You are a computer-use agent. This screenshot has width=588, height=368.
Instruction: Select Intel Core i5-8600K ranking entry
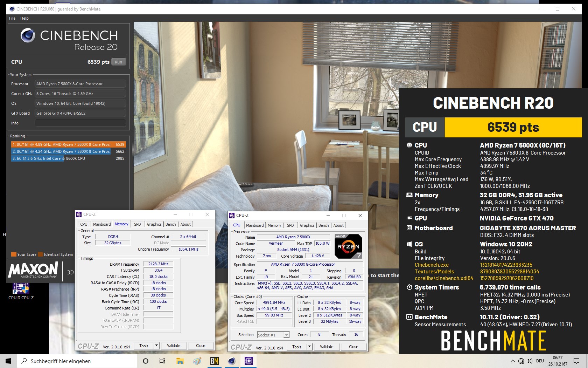[68, 158]
